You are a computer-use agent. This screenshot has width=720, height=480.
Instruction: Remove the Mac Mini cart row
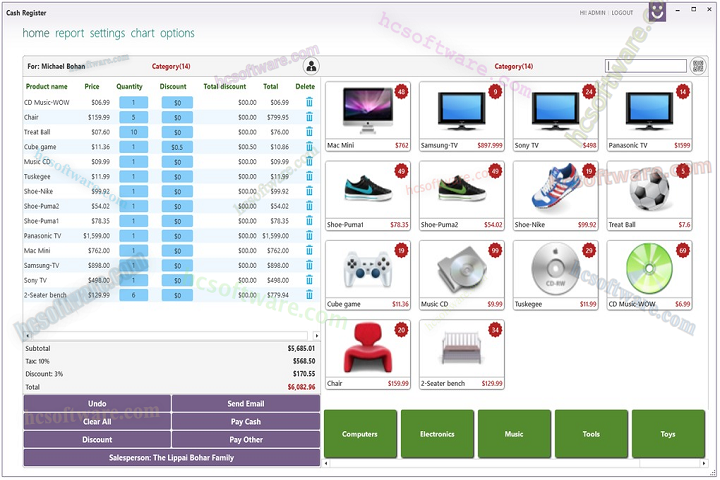310,251
